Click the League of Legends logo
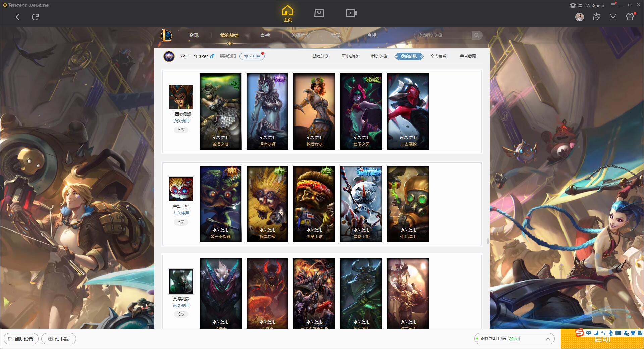The image size is (644, 349). click(167, 35)
